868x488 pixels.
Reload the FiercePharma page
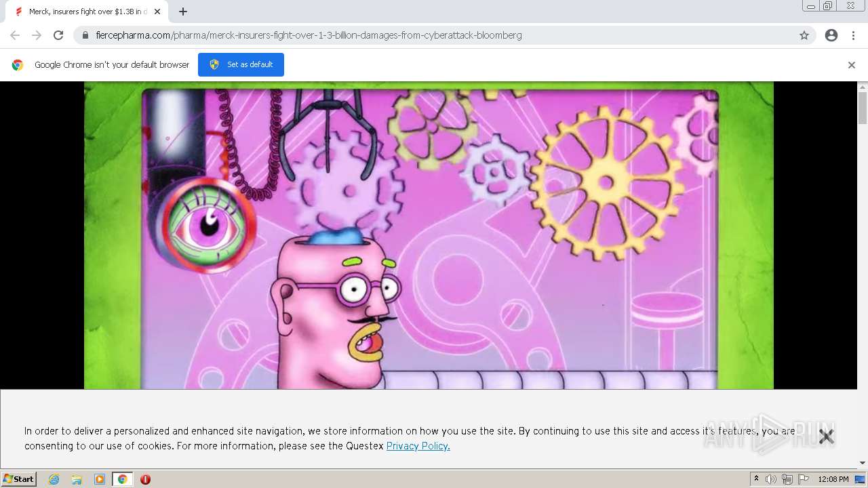click(58, 35)
